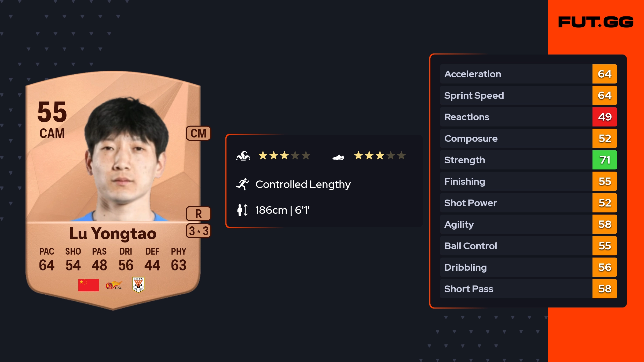The height and width of the screenshot is (362, 644).
Task: Click the R preferred foot badge
Action: pyautogui.click(x=198, y=214)
